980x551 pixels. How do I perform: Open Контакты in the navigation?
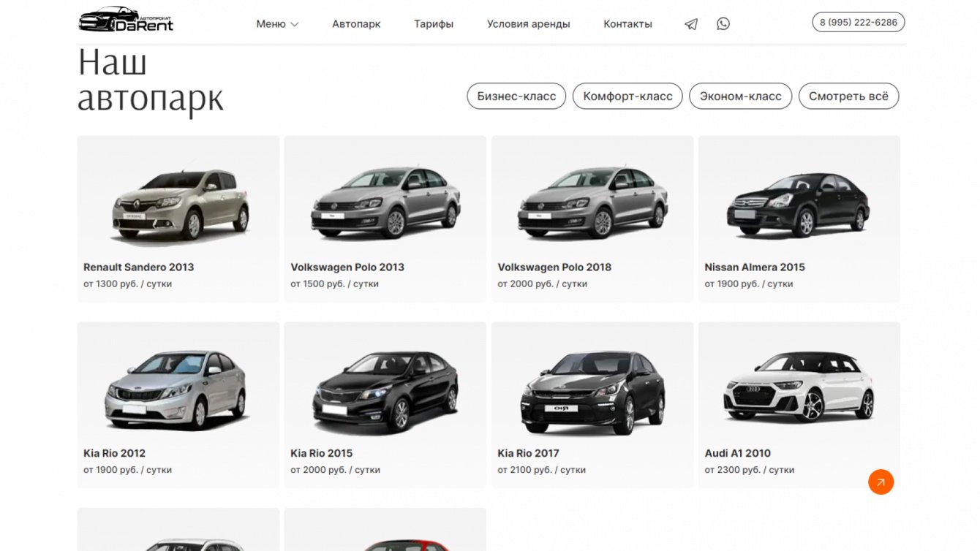[627, 24]
